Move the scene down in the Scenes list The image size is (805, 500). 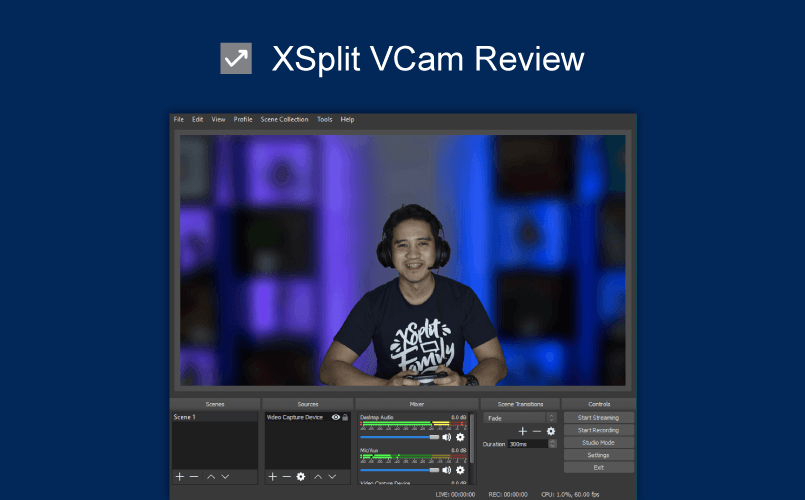pos(225,477)
